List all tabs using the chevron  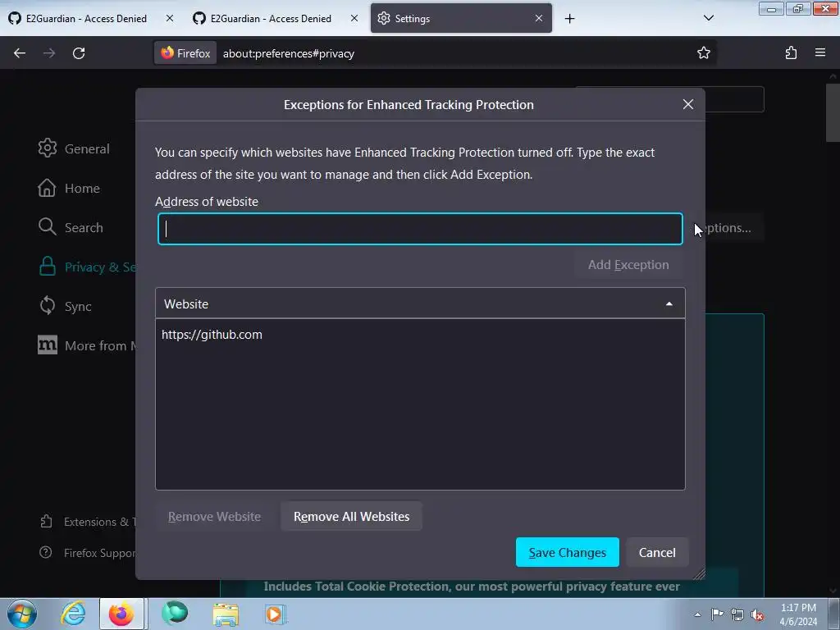[708, 18]
